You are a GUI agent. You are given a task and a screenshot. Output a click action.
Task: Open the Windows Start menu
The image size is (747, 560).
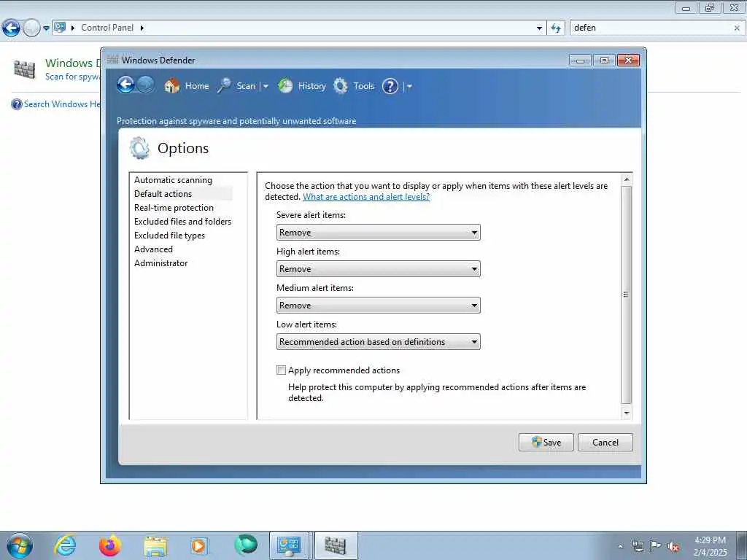point(20,545)
